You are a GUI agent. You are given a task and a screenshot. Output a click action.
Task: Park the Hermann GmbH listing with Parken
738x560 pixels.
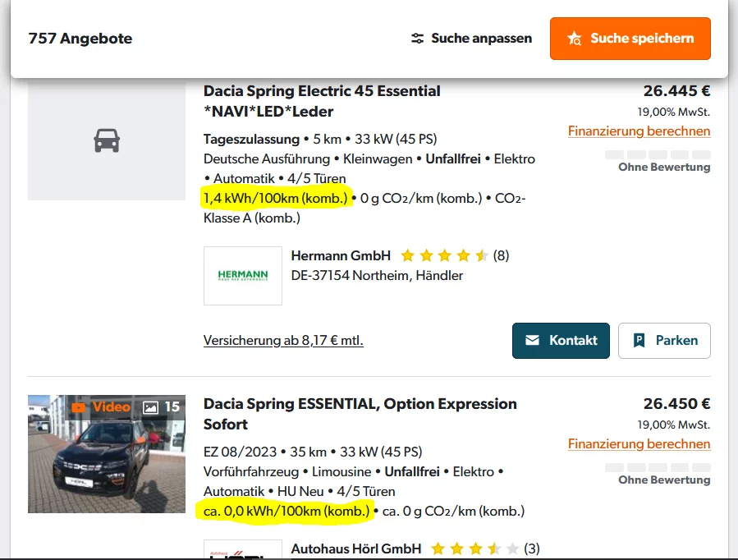tap(664, 341)
